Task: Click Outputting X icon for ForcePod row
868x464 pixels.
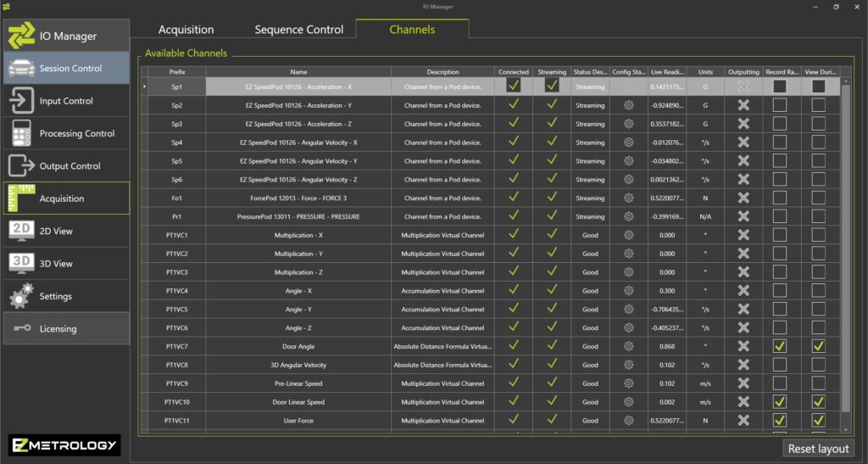Action: click(743, 198)
